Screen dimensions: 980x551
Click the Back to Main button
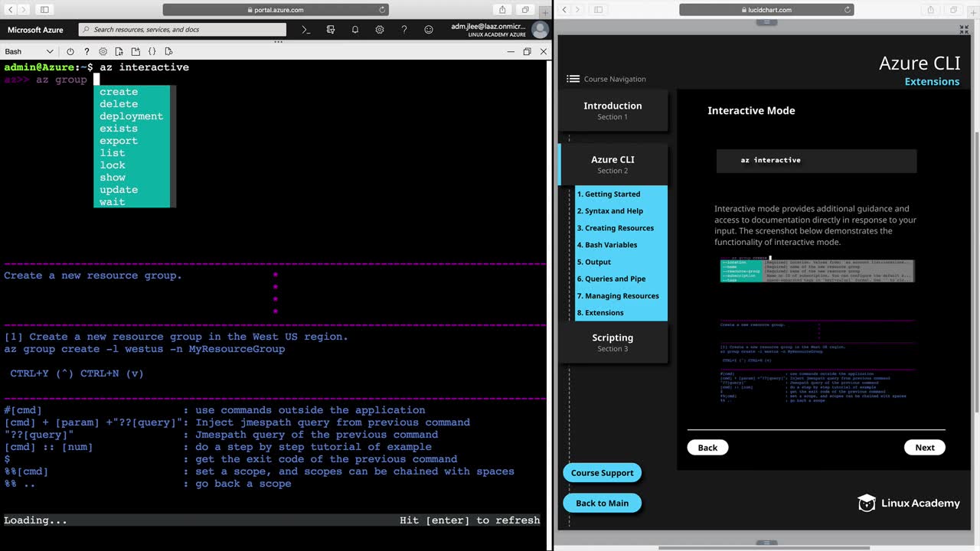[602, 503]
